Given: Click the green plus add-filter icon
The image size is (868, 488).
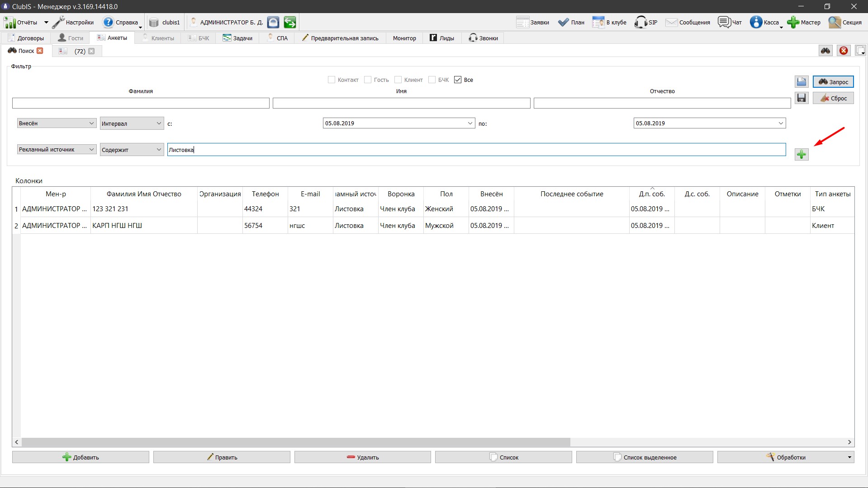Looking at the screenshot, I should click(x=802, y=155).
